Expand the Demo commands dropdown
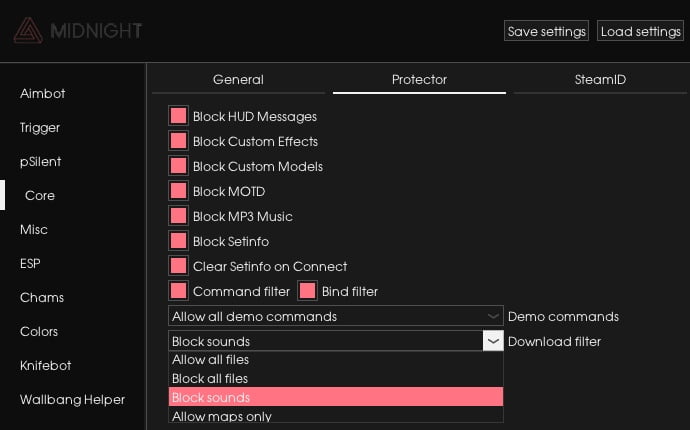The image size is (690, 430). 336,316
